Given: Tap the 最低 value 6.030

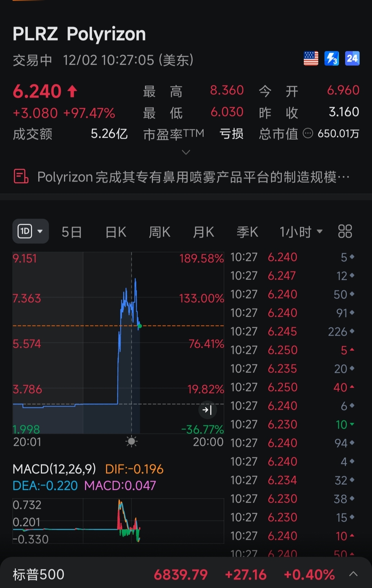Looking at the screenshot, I should click(x=227, y=112).
